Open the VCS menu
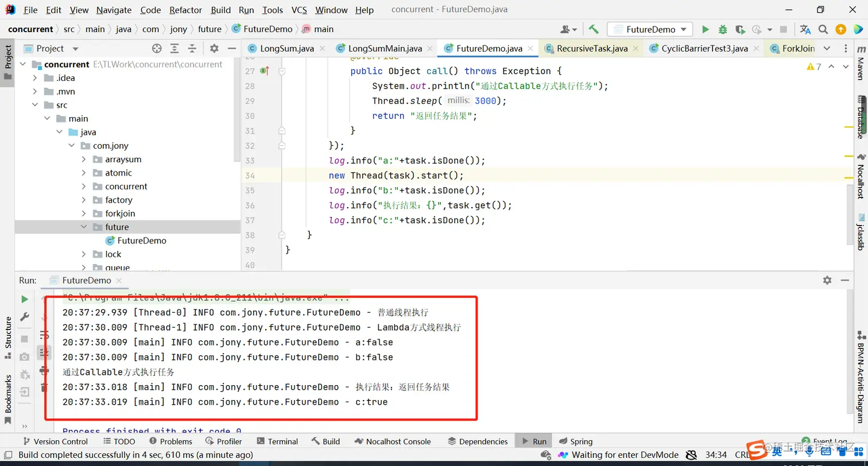The height and width of the screenshot is (466, 868). pyautogui.click(x=299, y=10)
